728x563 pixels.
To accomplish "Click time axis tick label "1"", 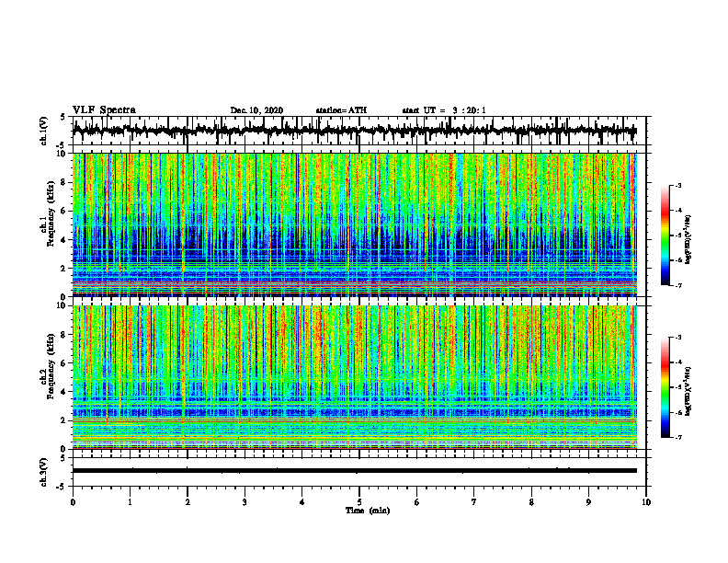I will (130, 502).
